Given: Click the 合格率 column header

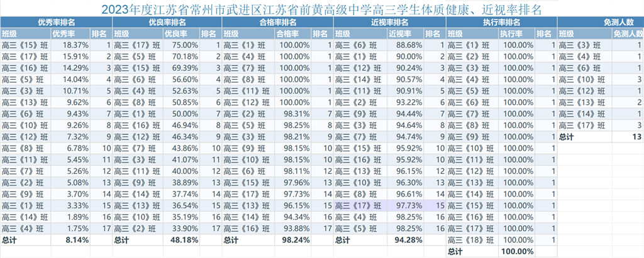Looking at the screenshot, I should (293, 34).
